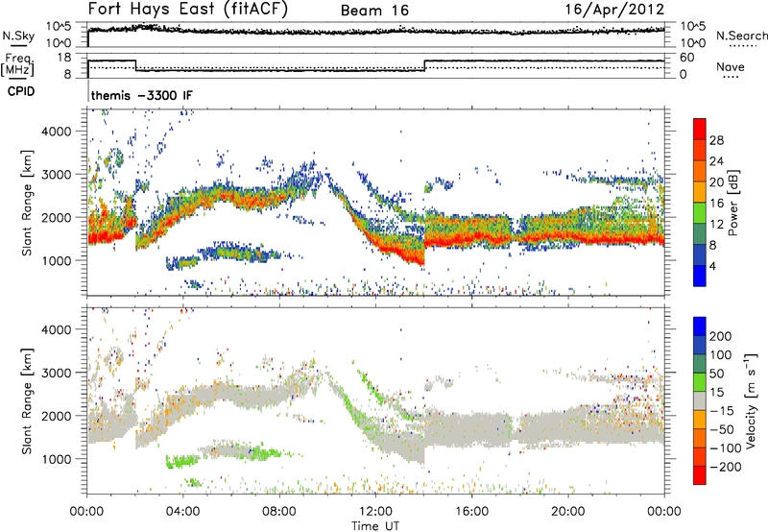Select the "24" label on Power colorbar
The image size is (768, 532).
pos(716,161)
